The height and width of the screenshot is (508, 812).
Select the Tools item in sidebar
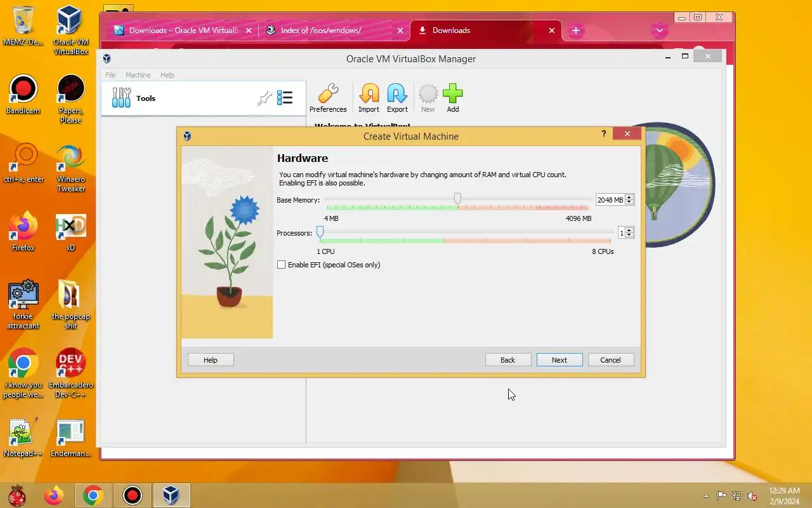(203, 98)
